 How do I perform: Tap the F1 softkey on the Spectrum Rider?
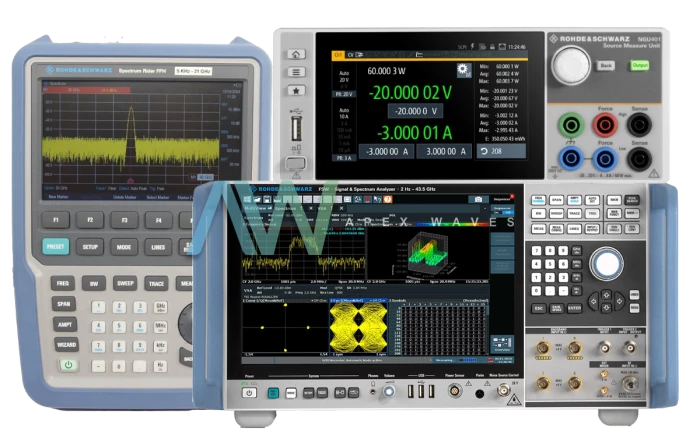pyautogui.click(x=56, y=220)
